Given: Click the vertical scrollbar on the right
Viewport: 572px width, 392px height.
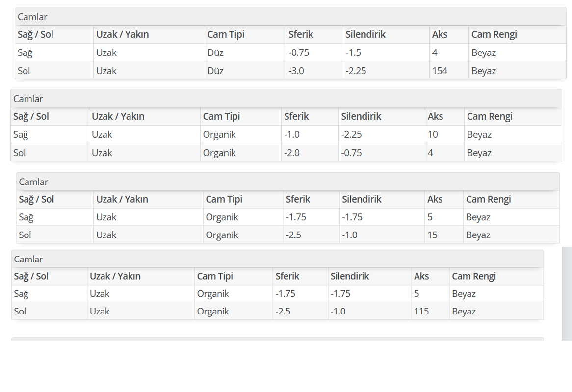Looking at the screenshot, I should click(x=567, y=293).
